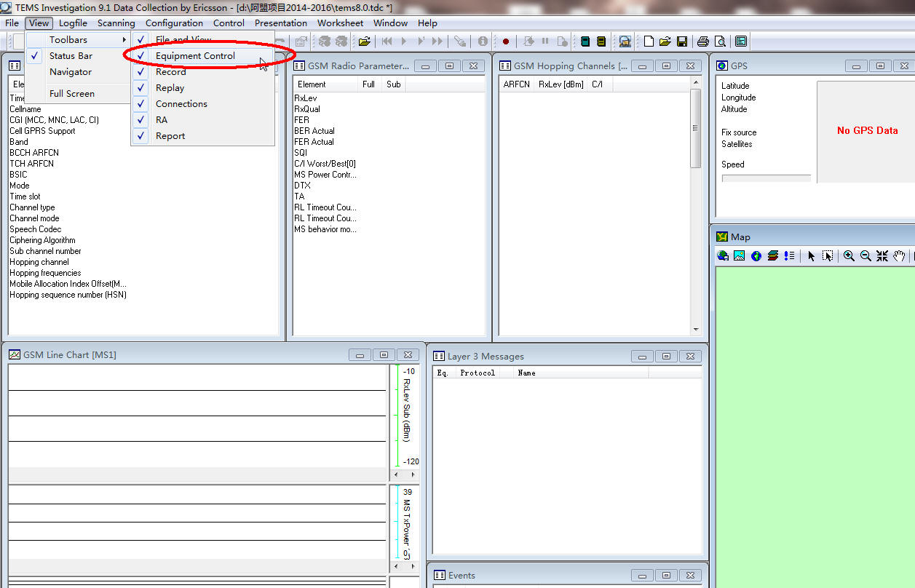This screenshot has width=915, height=588.
Task: Click the Fast Forward icon in replay toolbar
Action: pos(437,41)
